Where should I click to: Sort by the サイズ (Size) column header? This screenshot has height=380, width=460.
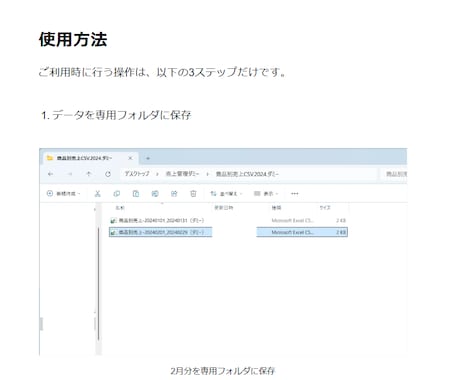click(325, 208)
